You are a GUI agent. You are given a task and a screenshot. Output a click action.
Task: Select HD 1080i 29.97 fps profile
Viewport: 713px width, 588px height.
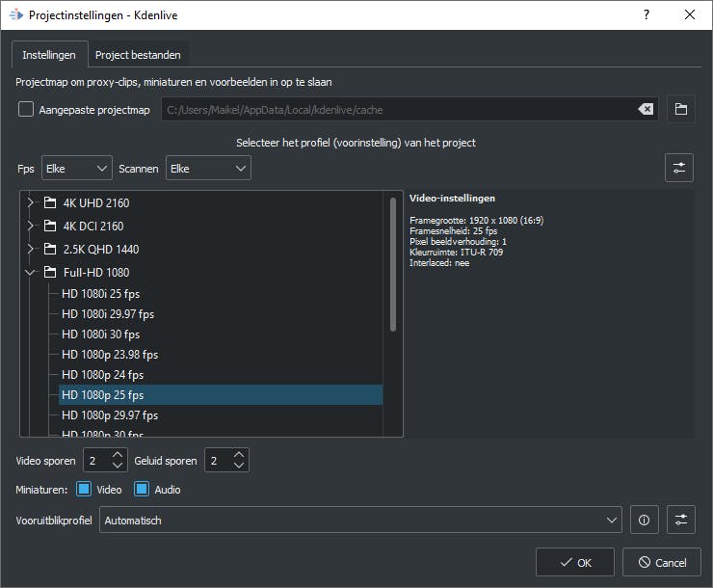[x=222, y=314]
